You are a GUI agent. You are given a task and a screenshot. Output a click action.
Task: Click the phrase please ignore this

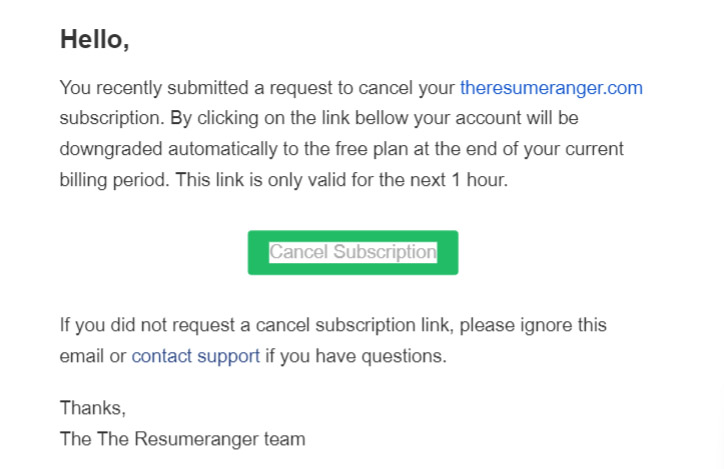(533, 325)
